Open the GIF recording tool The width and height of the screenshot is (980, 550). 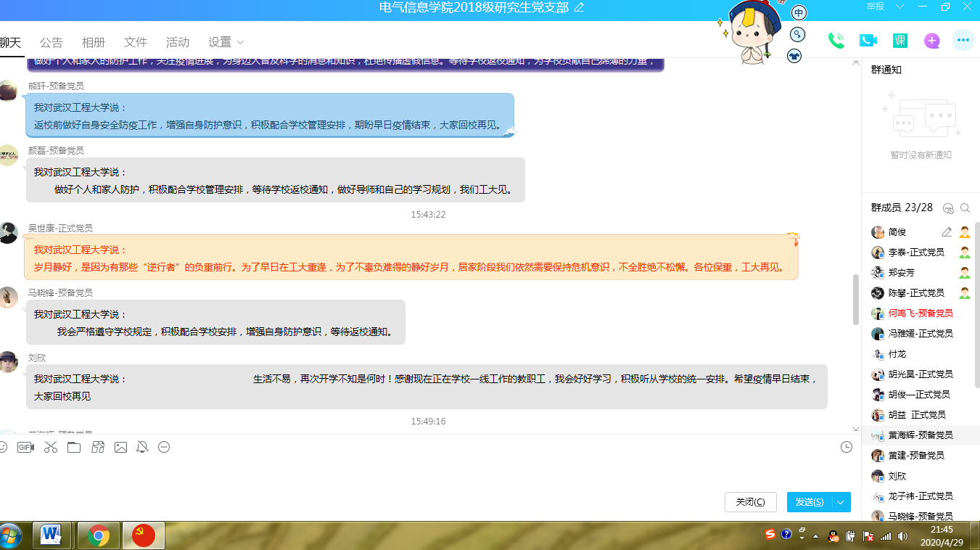[26, 447]
